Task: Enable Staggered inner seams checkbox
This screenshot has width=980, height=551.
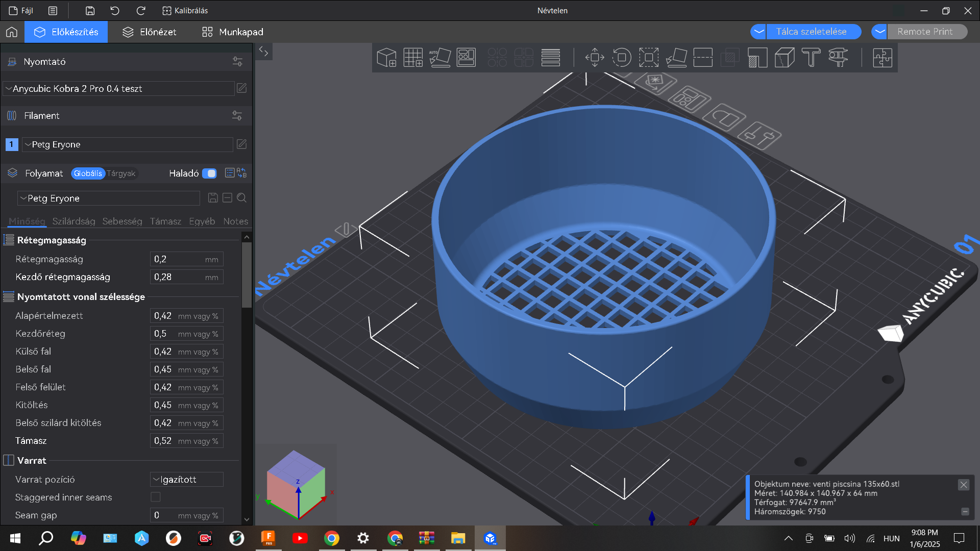Action: point(156,497)
